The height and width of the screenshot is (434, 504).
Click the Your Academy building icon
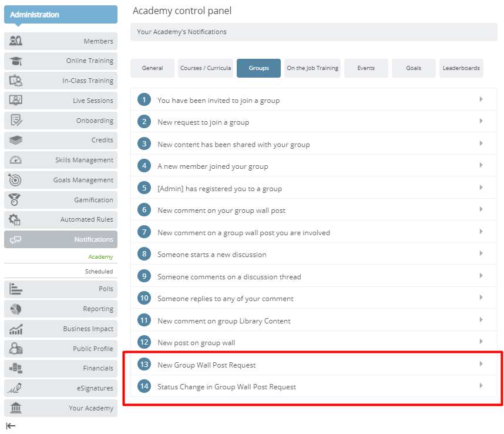[x=16, y=408]
